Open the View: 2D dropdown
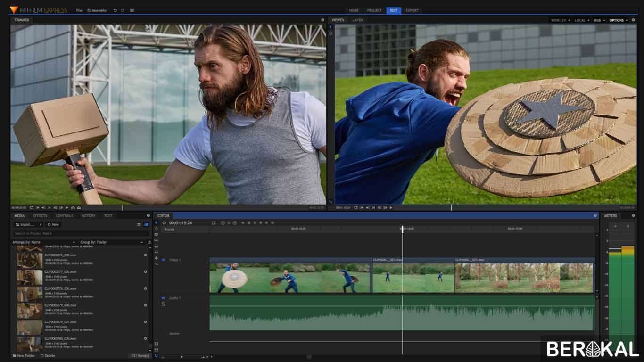The height and width of the screenshot is (362, 644). click(x=561, y=20)
